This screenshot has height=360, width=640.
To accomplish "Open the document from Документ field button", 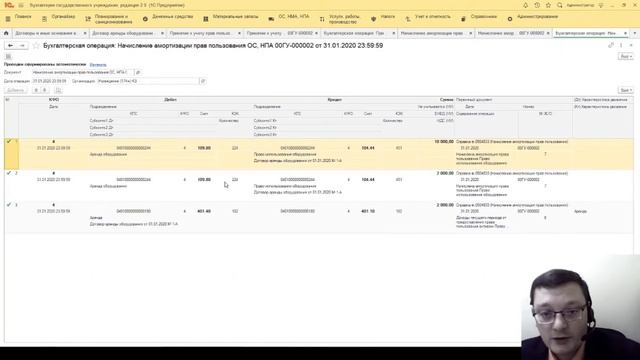I will [x=138, y=72].
